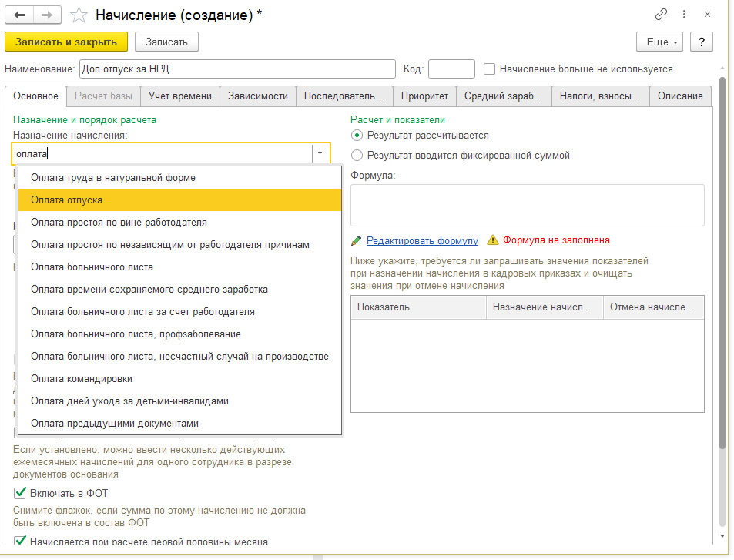Click the yellow warning triangle icon
This screenshot has width=734, height=560.
492,240
